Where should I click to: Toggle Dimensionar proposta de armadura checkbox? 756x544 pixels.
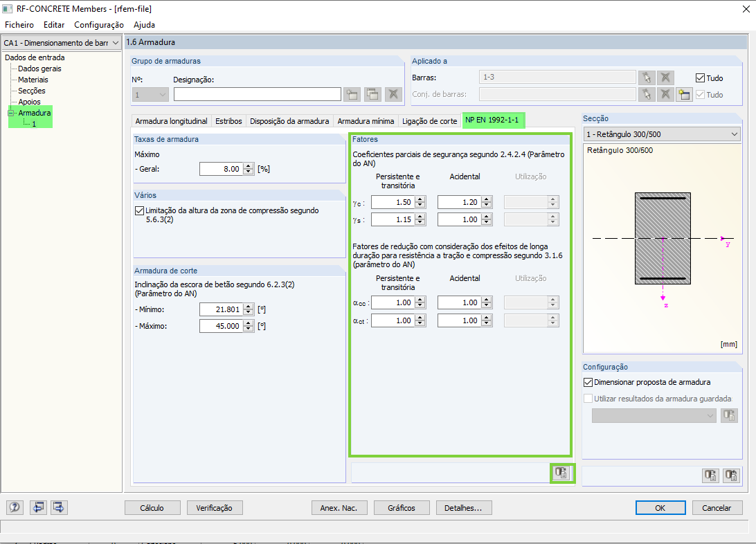click(x=588, y=382)
